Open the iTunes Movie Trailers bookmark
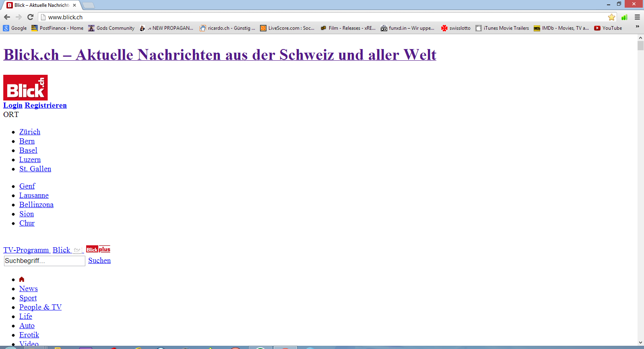Screen dimensions: 644x349 (x=502, y=28)
